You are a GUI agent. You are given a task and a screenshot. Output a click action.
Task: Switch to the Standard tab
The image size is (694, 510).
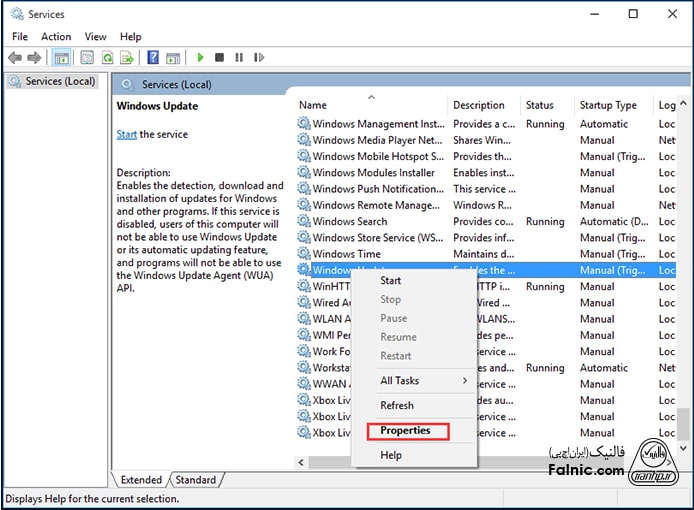point(197,480)
